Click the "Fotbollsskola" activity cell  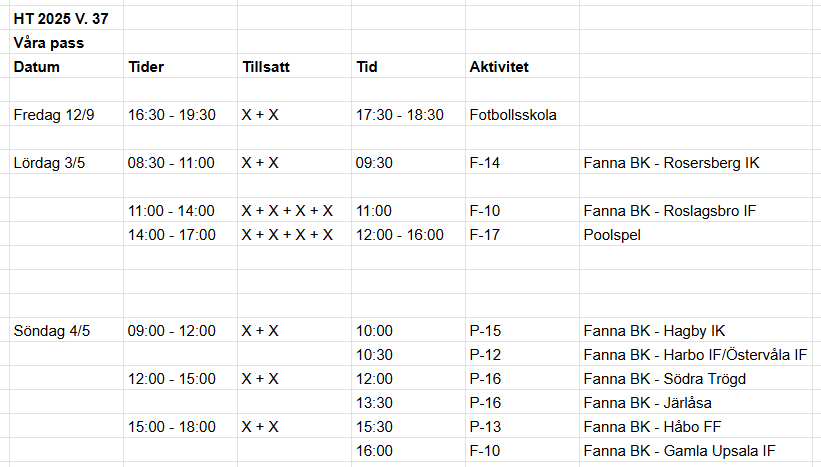[513, 115]
